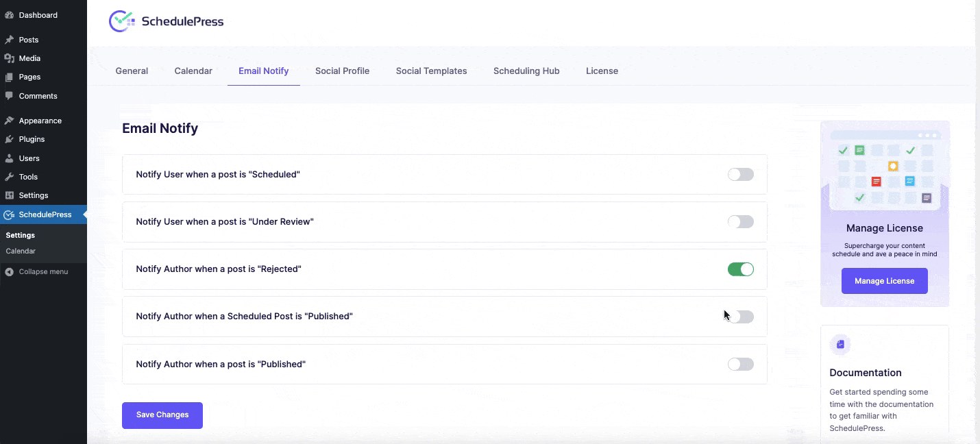Image resolution: width=980 pixels, height=444 pixels.
Task: Toggle notify author when Scheduled Post Published
Action: click(741, 317)
